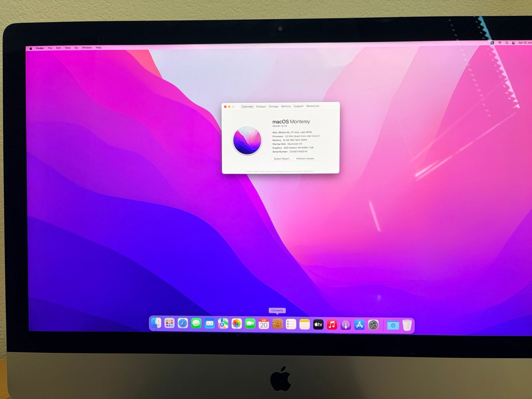The height and width of the screenshot is (399, 532).
Task: Click the serial number C02QG735GG7N
Action: (298, 152)
